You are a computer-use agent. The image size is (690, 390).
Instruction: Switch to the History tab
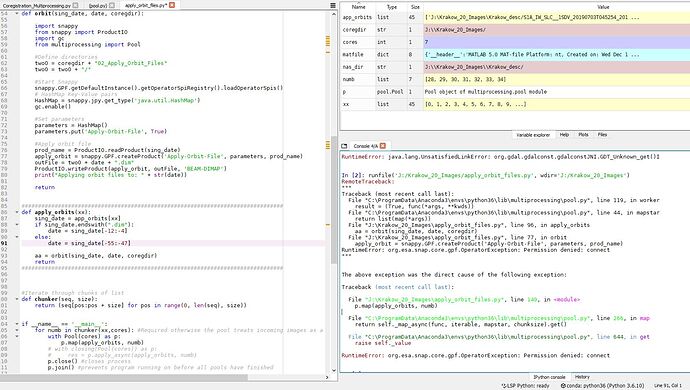582,377
